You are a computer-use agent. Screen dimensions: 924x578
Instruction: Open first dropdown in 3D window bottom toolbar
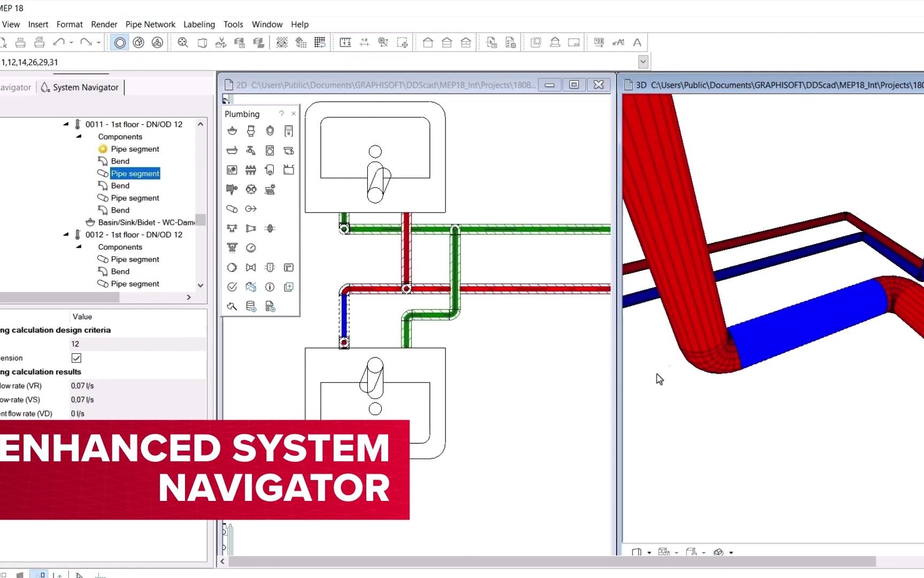[x=649, y=552]
